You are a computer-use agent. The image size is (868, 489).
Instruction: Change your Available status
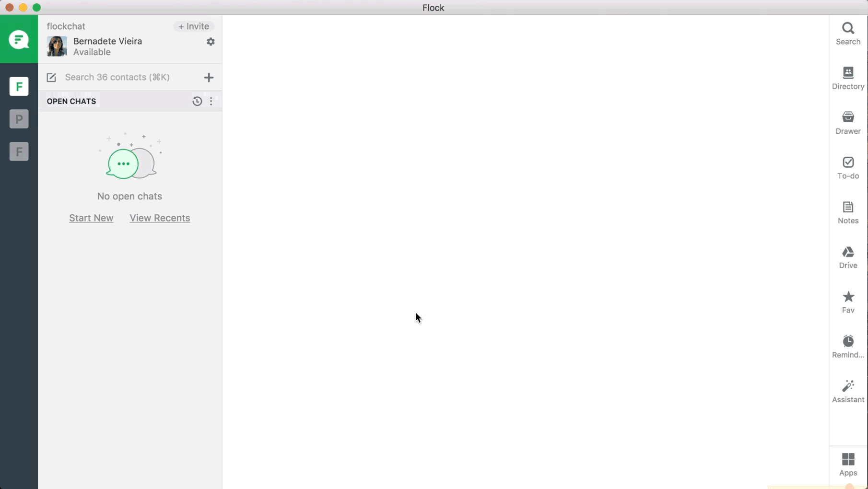91,52
